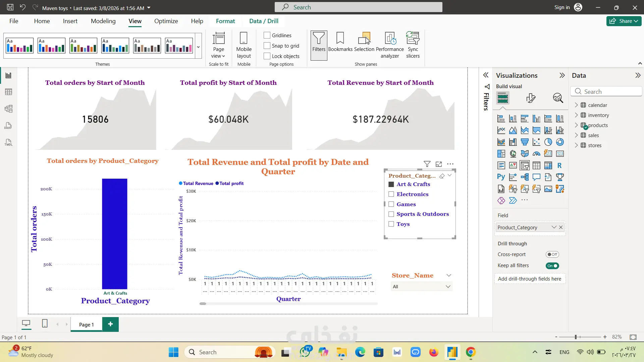The height and width of the screenshot is (362, 644).
Task: Add a new page with plus button
Action: (110, 324)
